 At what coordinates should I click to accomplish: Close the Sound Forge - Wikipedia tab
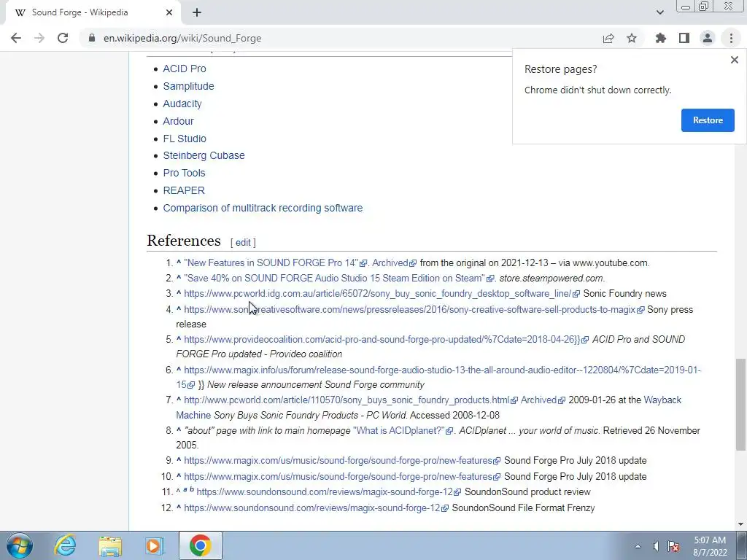169,12
